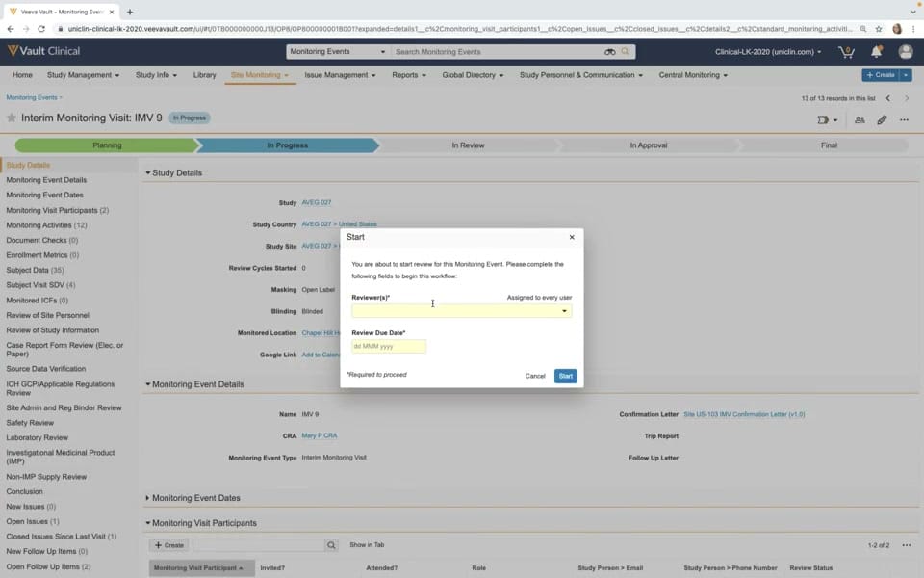Open Mary P CRA link
Screen dimensions: 924x578
(320, 435)
